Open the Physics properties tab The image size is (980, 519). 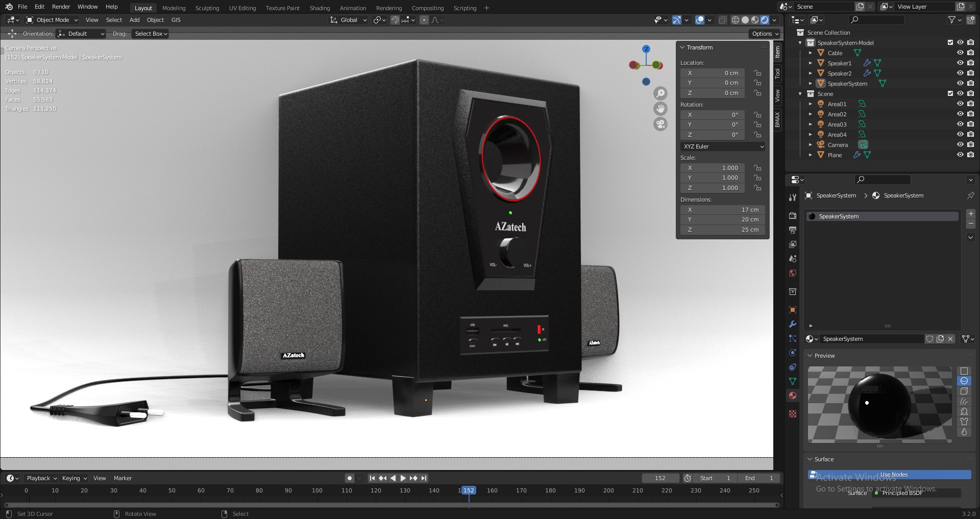pos(793,353)
